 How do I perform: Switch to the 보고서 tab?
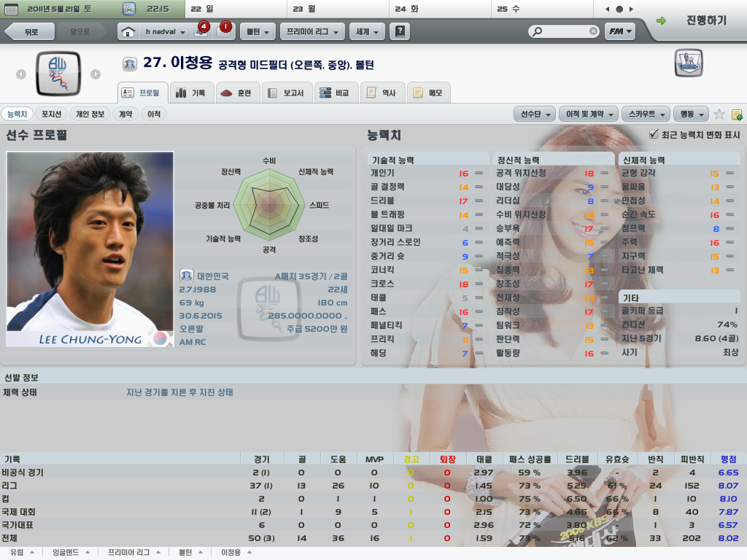coord(287,93)
